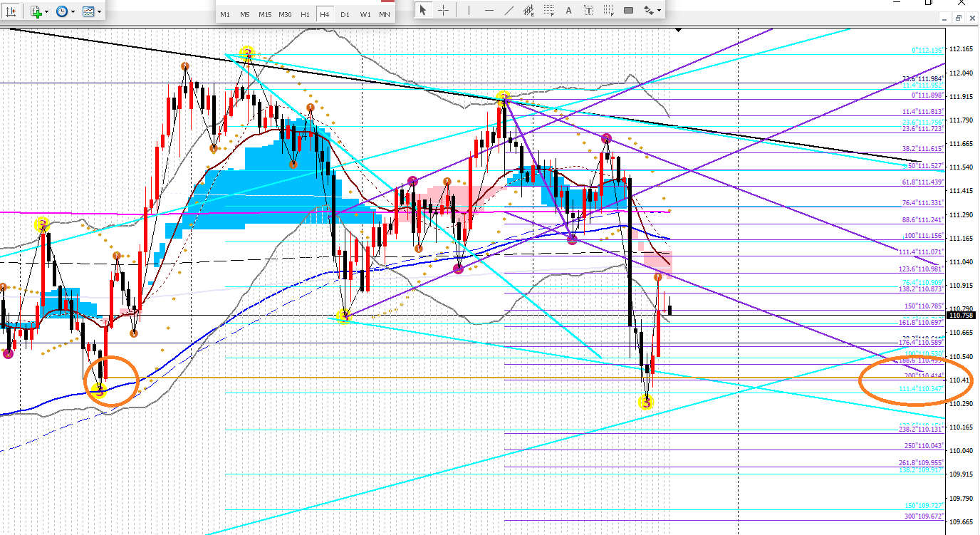Viewport: 980px width, 535px height.
Task: Click the current price label 110.758
Action: click(961, 315)
